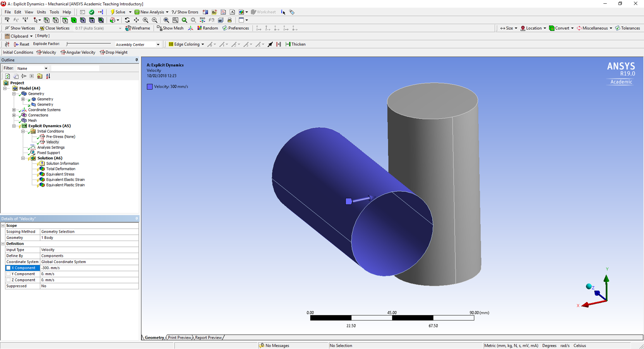
Task: Open the Tools menu
Action: 54,12
